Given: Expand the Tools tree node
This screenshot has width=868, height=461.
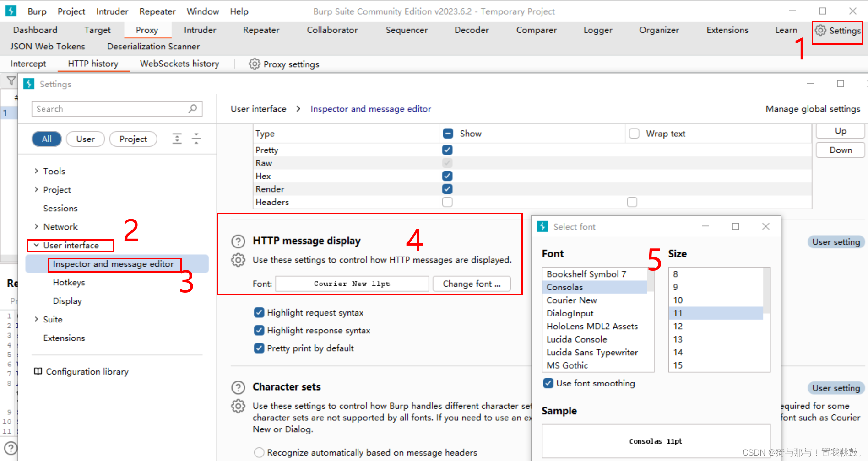Looking at the screenshot, I should (x=36, y=171).
